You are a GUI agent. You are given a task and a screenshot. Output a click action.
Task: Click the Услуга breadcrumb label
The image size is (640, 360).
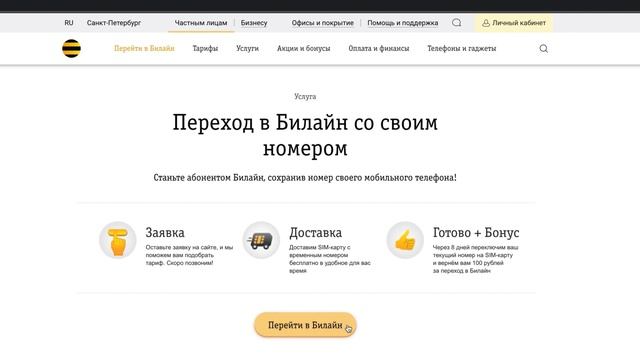(x=305, y=96)
